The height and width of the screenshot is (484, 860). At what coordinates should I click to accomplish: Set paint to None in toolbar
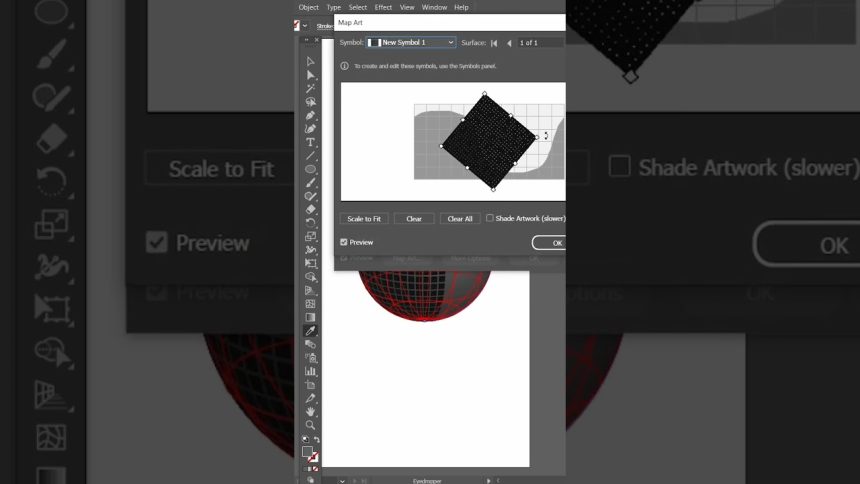pos(315,469)
